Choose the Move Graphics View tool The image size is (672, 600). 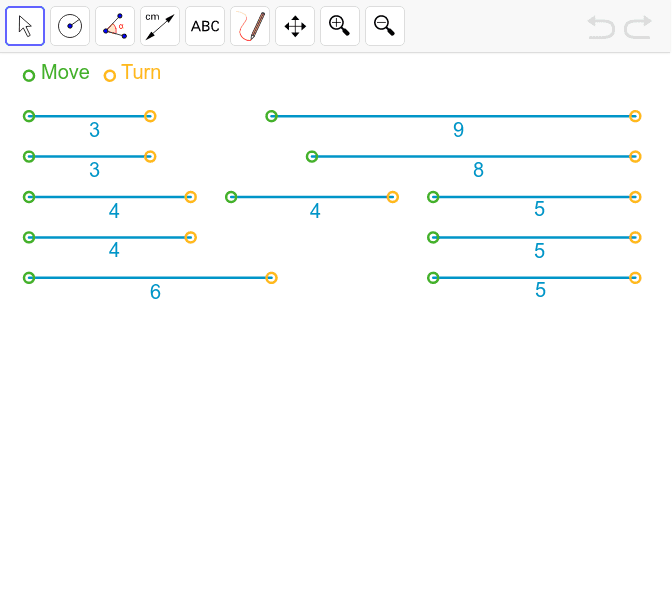[295, 26]
